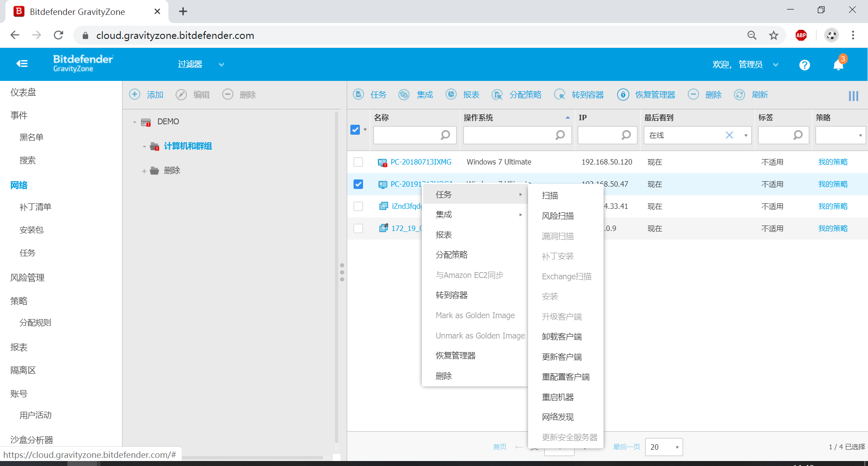Uncheck the selected 192.168.50.47 row checkbox
This screenshot has width=868, height=466.
click(359, 184)
